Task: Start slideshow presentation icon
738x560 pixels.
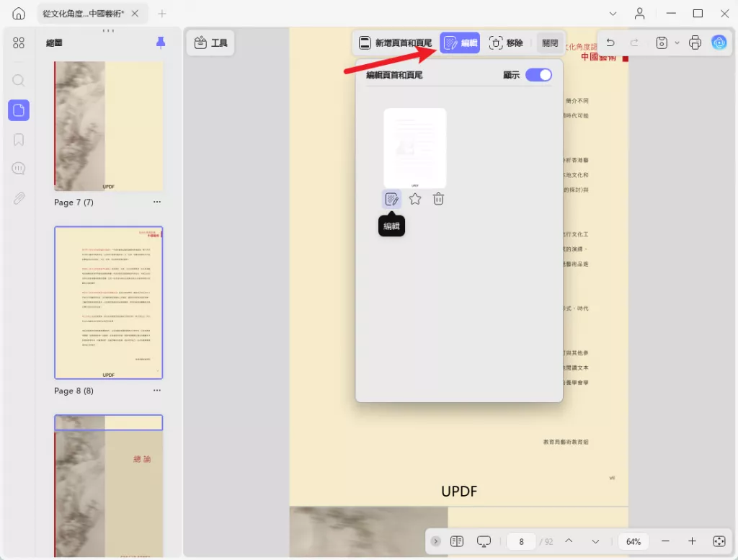Action: point(484,541)
